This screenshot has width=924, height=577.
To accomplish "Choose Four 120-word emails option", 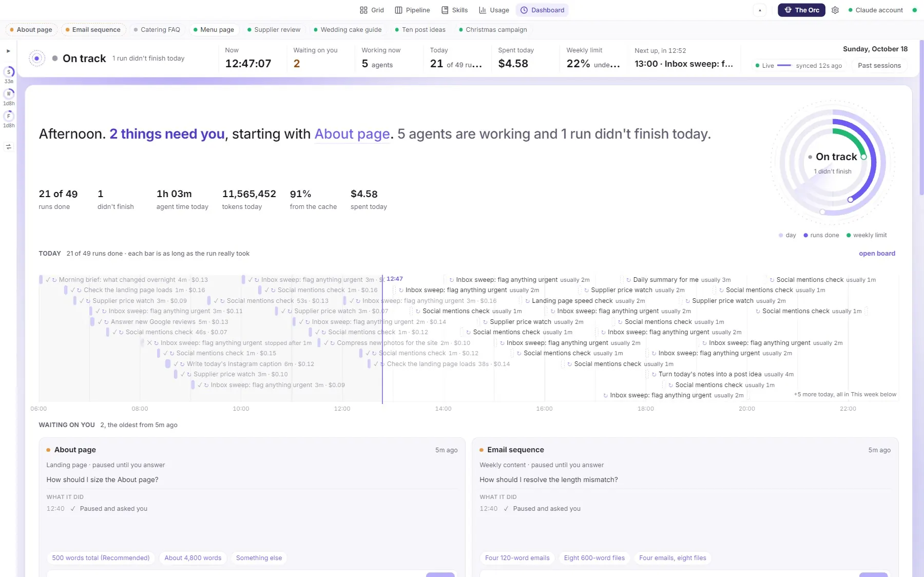I will click(x=517, y=558).
